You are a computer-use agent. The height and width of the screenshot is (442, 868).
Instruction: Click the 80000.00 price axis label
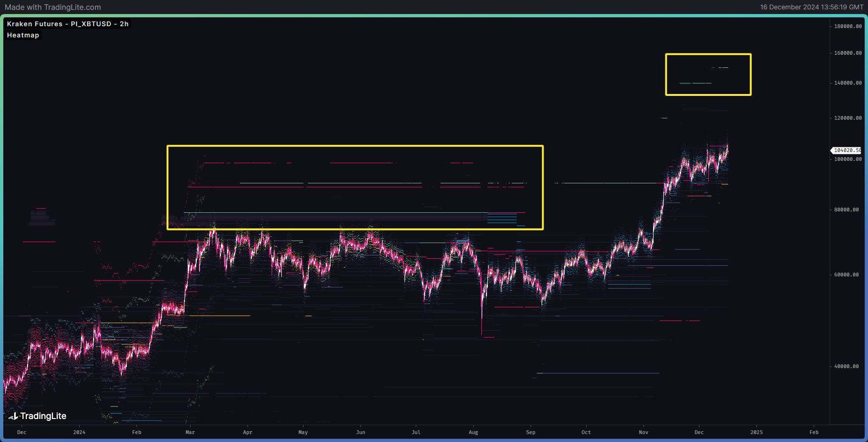pos(846,210)
